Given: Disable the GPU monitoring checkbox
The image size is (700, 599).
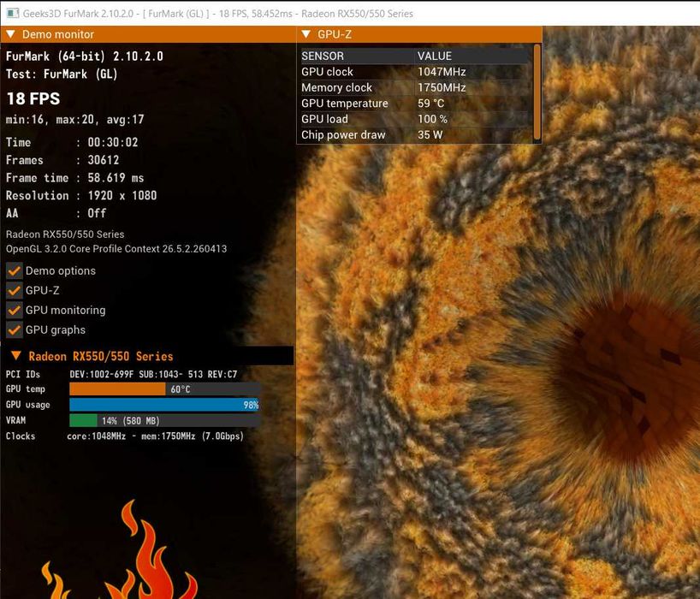Looking at the screenshot, I should pos(15,310).
